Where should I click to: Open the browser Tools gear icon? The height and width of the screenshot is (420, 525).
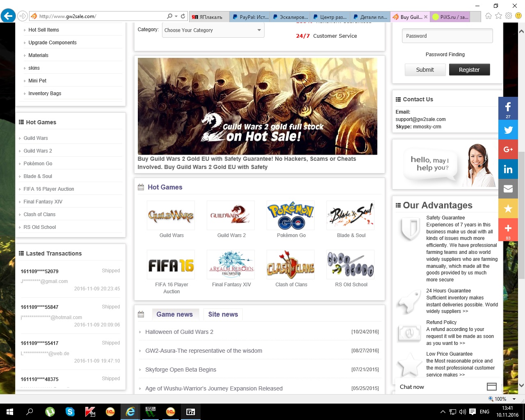click(509, 16)
